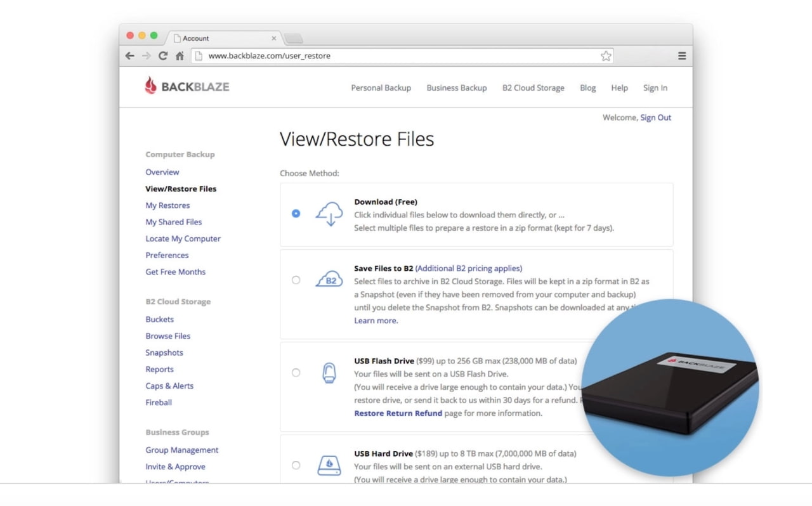
Task: Click the browser home icon
Action: tap(180, 56)
